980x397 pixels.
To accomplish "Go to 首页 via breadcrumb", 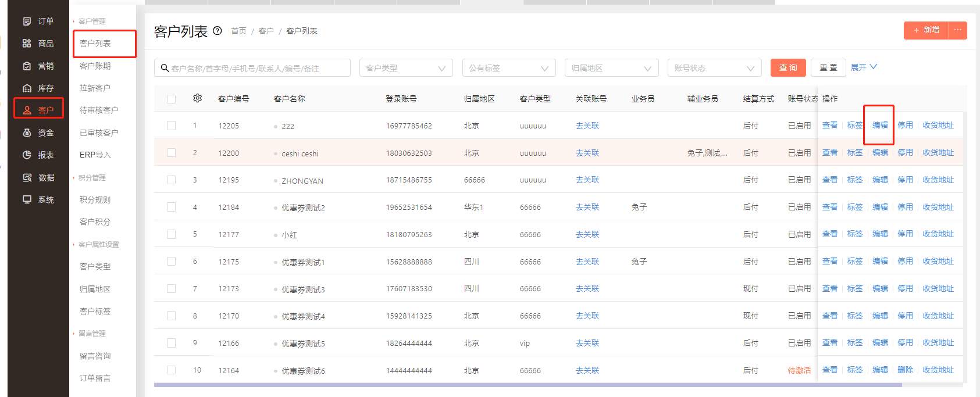I will click(238, 31).
